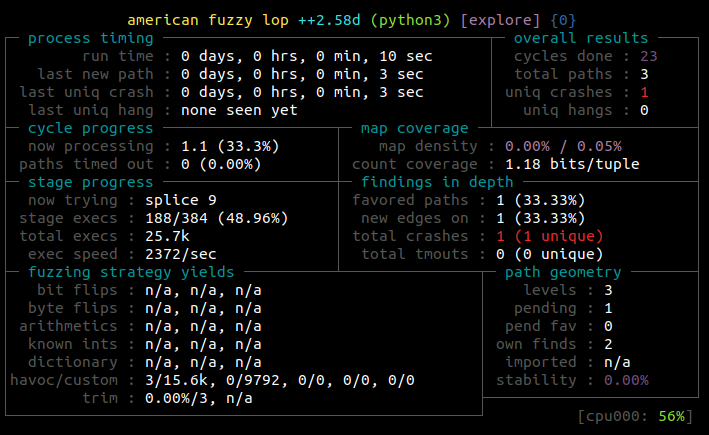Click the 'new edges on' label

(415, 218)
